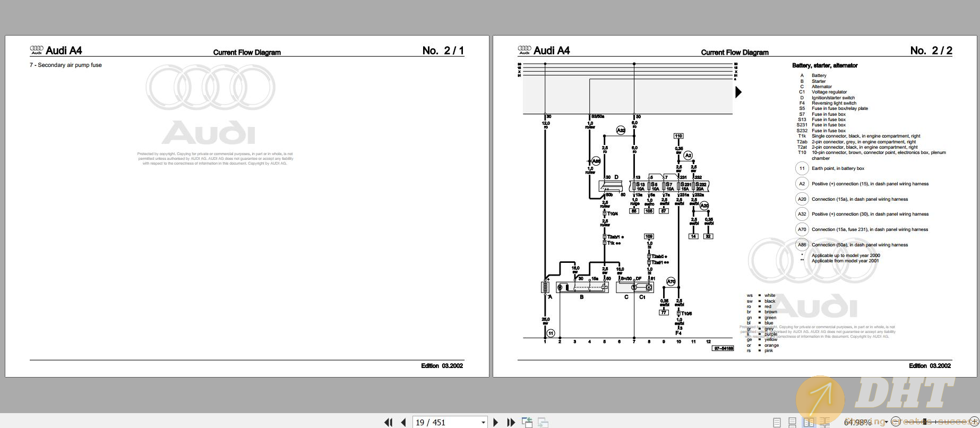Open the zoom percentage dropdown
Image resolution: width=980 pixels, height=428 pixels.
point(886,423)
